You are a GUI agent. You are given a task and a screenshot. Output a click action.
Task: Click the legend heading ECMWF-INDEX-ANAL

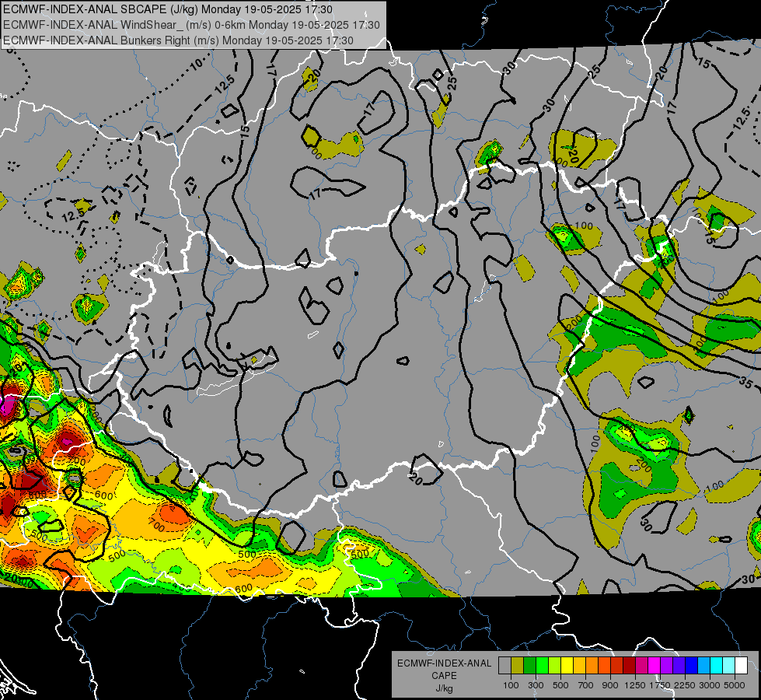(444, 663)
